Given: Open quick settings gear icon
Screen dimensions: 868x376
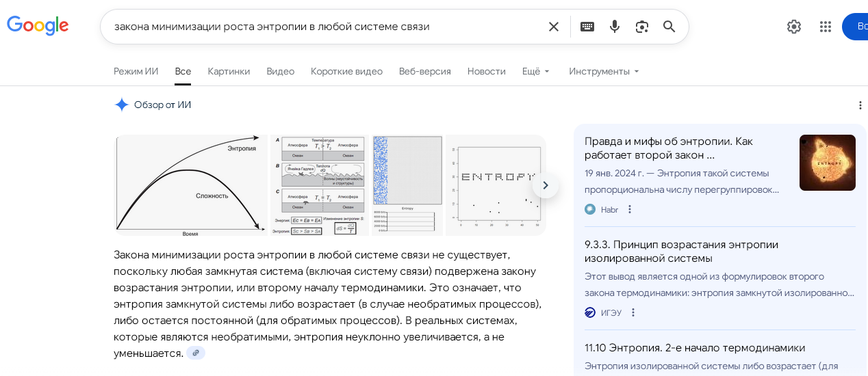Looking at the screenshot, I should pos(794,27).
